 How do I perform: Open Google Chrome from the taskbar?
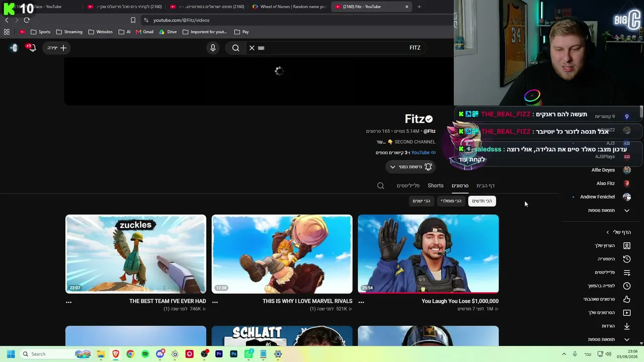130,354
